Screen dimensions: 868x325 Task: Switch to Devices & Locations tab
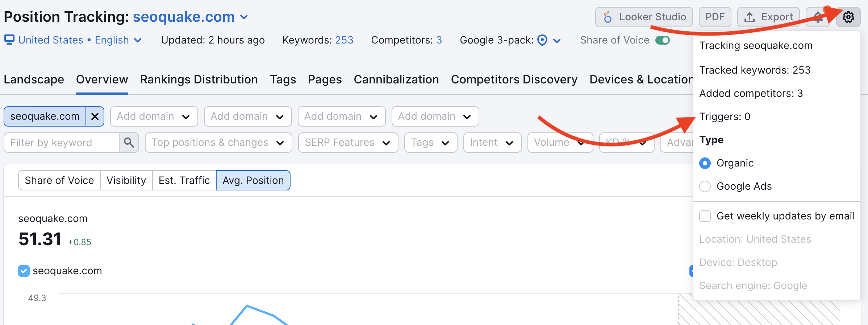pyautogui.click(x=641, y=79)
